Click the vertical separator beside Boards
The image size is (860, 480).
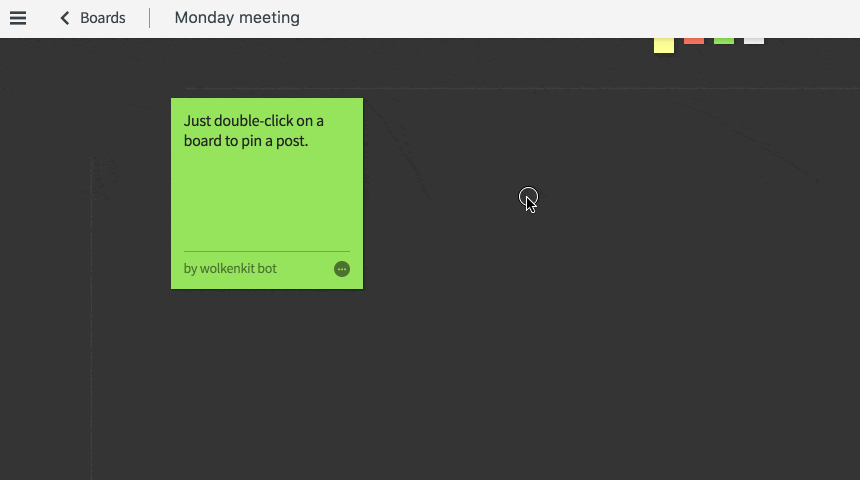[x=150, y=18]
